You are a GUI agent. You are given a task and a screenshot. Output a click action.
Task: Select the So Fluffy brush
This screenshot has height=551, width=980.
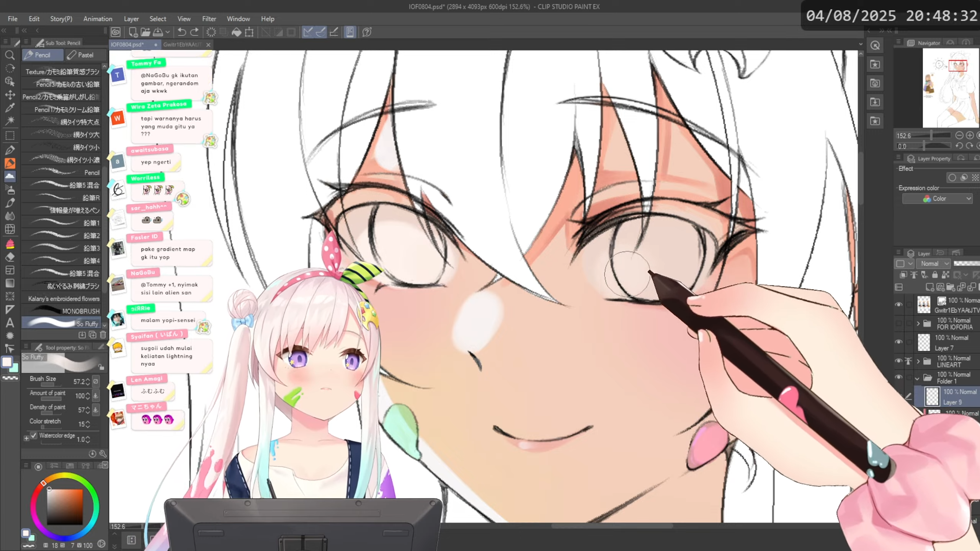(61, 323)
